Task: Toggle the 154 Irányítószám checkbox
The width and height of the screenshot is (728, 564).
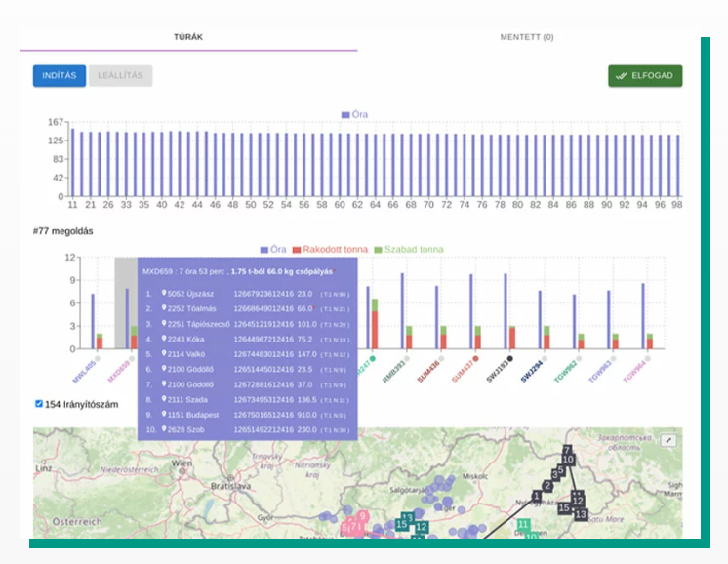Action: (39, 404)
